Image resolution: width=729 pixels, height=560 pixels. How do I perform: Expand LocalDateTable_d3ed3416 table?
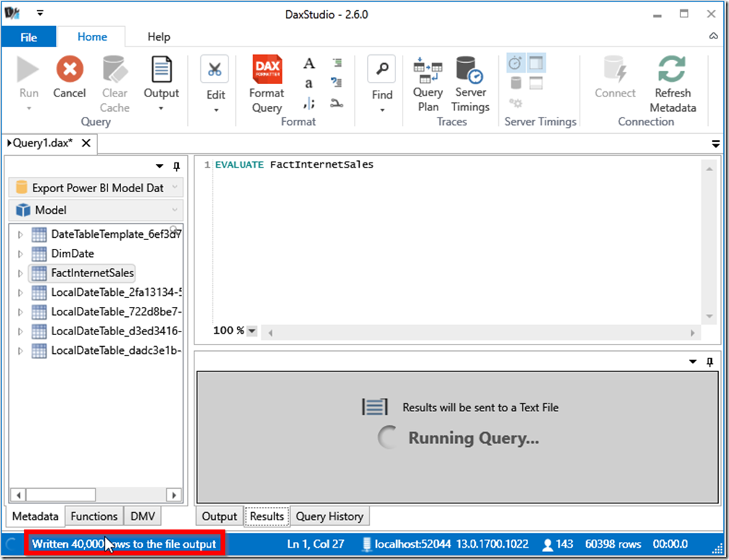tap(20, 332)
